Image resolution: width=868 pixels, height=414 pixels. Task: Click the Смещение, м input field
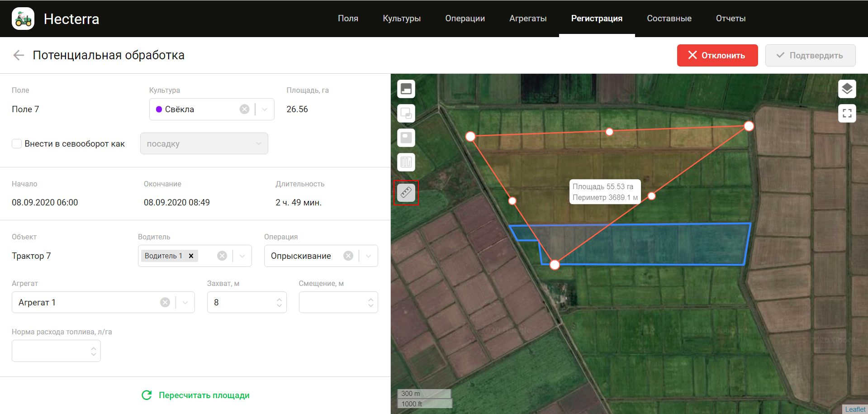click(x=335, y=302)
